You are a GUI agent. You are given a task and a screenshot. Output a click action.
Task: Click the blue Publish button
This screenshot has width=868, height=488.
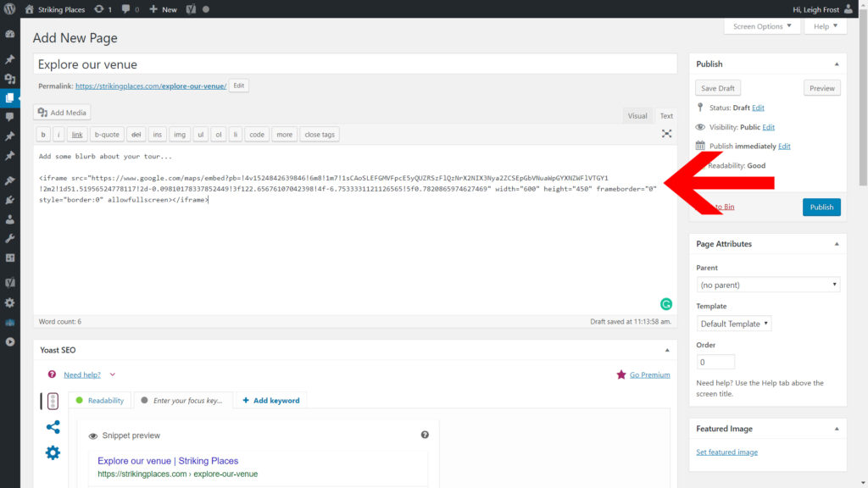[x=821, y=207]
